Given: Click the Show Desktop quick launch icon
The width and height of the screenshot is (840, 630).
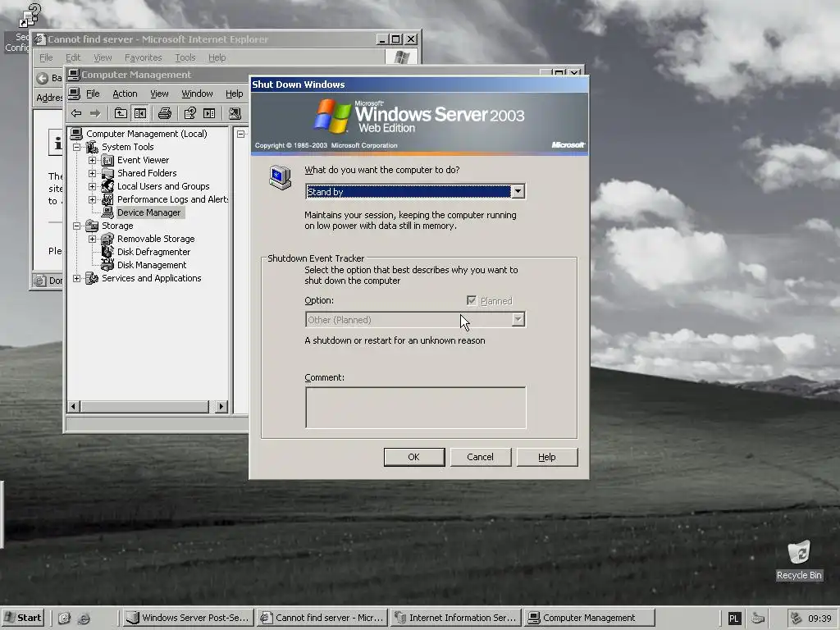Looking at the screenshot, I should click(64, 619).
